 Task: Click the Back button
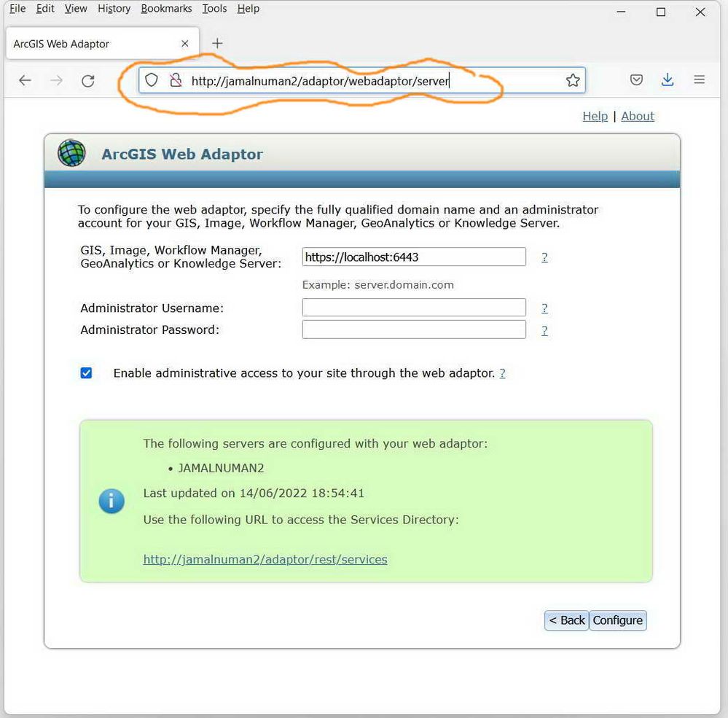566,620
